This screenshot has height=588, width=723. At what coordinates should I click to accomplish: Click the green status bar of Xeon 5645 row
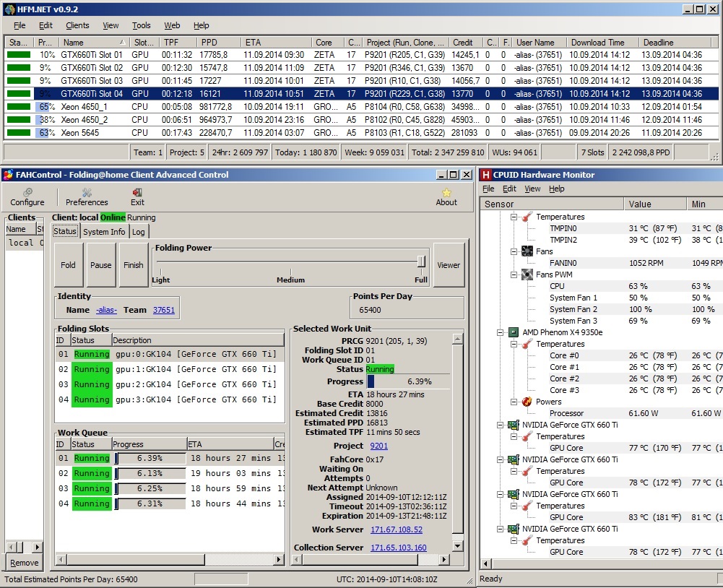pyautogui.click(x=19, y=133)
